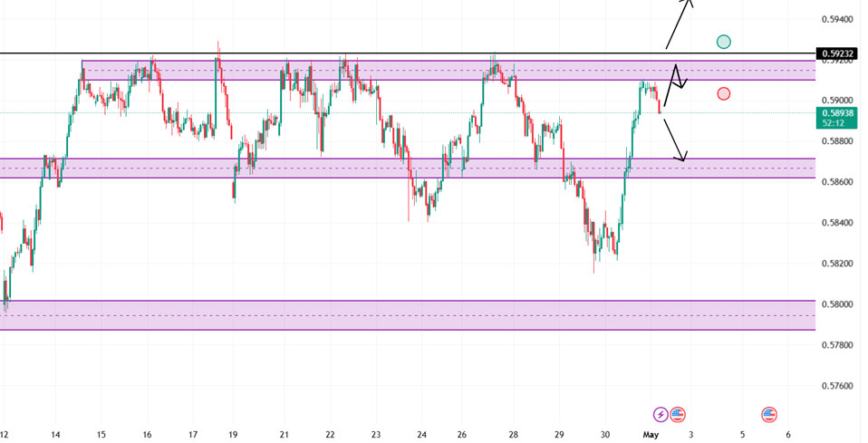The height and width of the screenshot is (443, 868).
Task: Open the purple lightning bolt event icon
Action: 661,414
